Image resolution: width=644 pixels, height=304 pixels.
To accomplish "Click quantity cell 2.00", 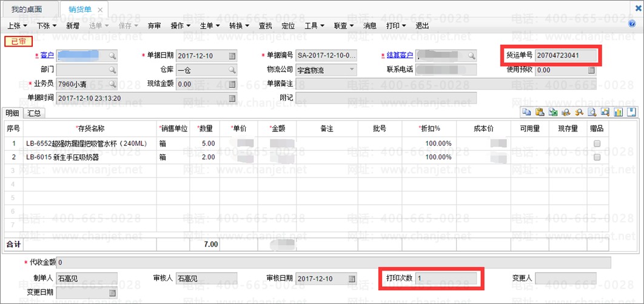I will coord(204,157).
